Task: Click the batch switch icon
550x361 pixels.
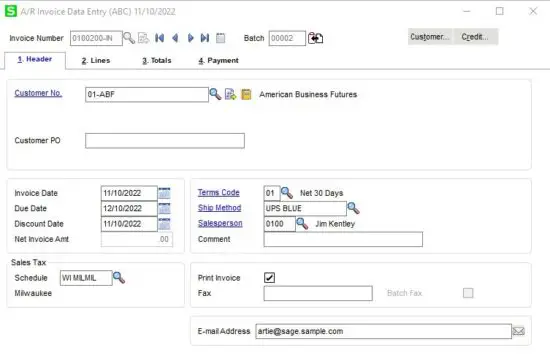Action: pyautogui.click(x=315, y=38)
